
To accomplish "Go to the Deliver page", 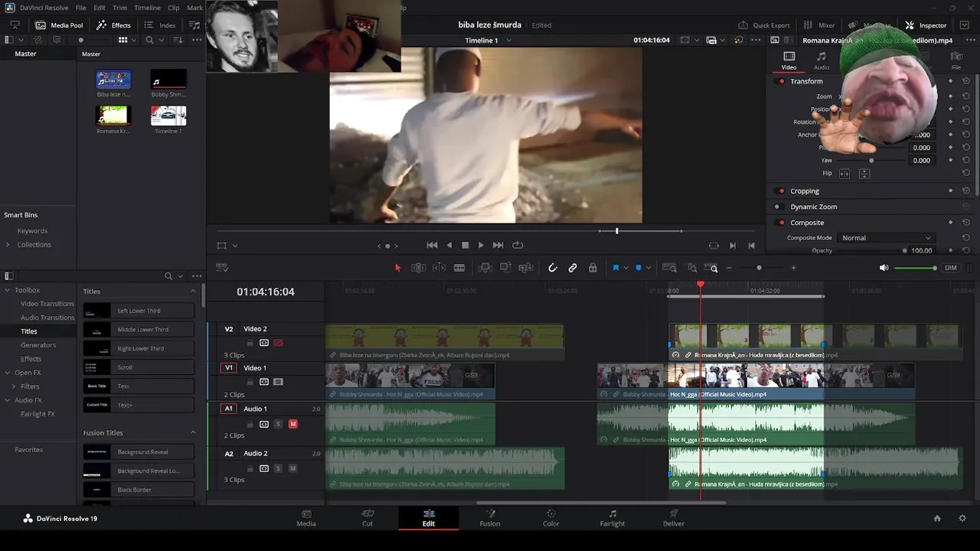I will [674, 518].
